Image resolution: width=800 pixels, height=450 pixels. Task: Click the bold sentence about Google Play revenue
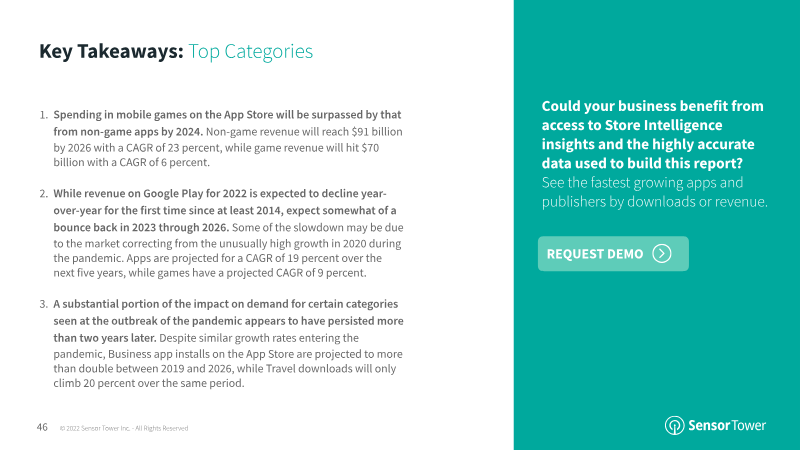(225, 210)
